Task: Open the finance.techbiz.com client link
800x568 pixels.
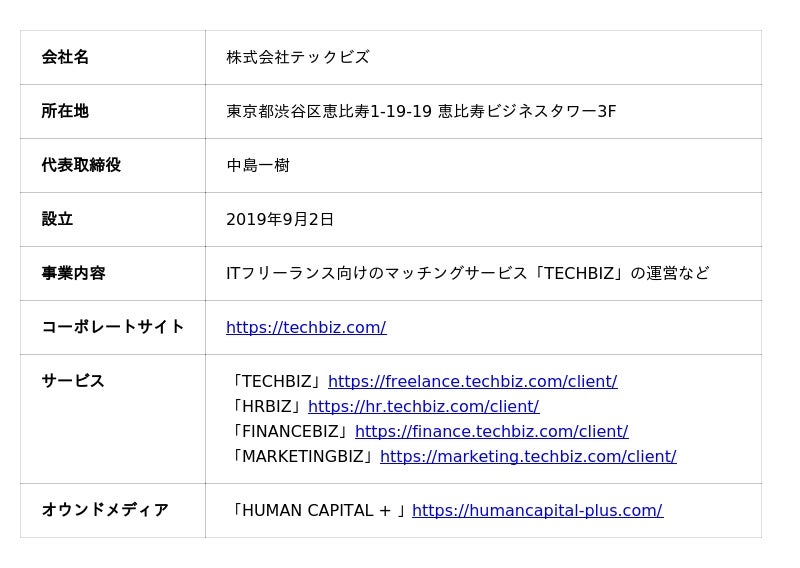Action: pyautogui.click(x=491, y=431)
